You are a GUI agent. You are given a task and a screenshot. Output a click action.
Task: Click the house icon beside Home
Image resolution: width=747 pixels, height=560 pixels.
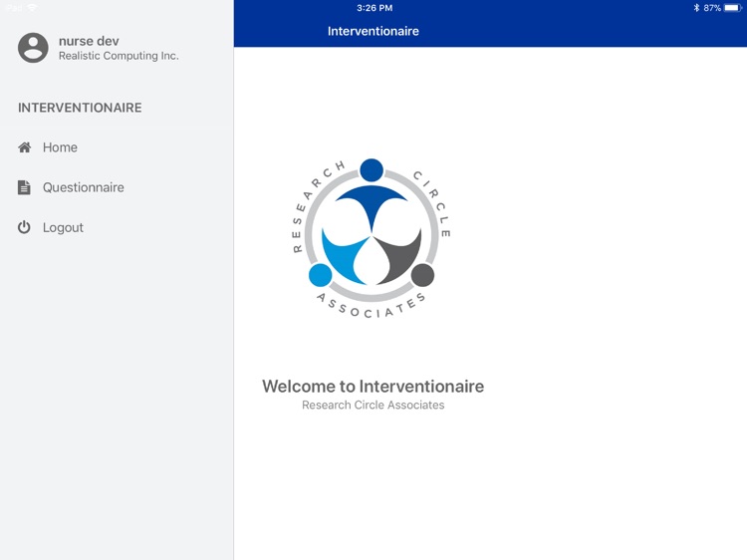(25, 147)
